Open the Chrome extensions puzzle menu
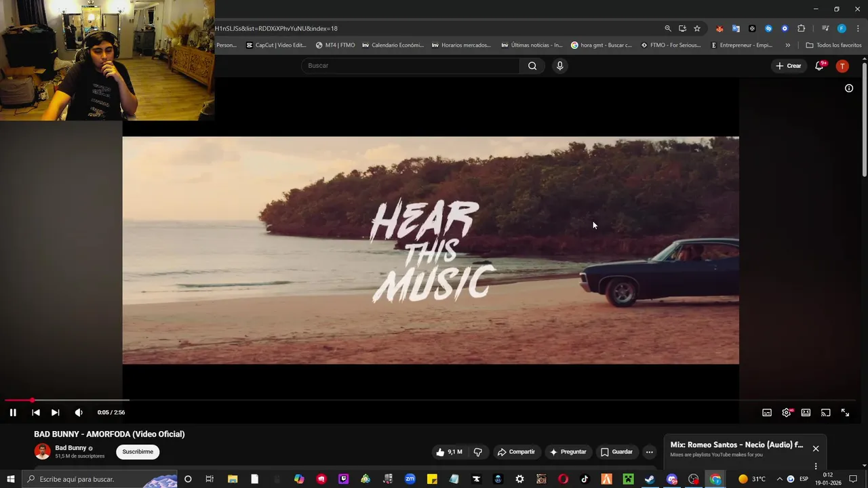This screenshot has width=868, height=488. pos(802,28)
